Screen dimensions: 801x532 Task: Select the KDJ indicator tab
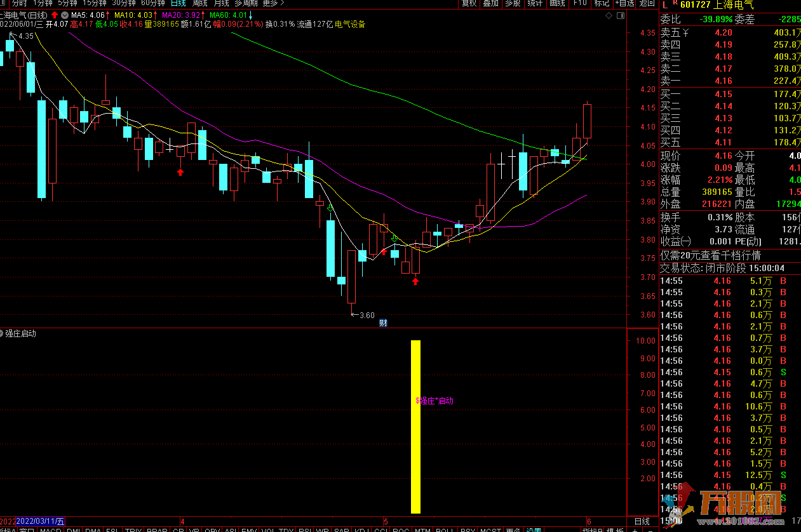(x=361, y=529)
